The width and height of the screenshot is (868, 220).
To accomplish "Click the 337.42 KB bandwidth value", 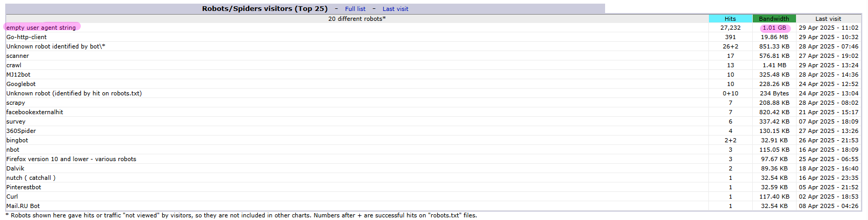I will [774, 121].
